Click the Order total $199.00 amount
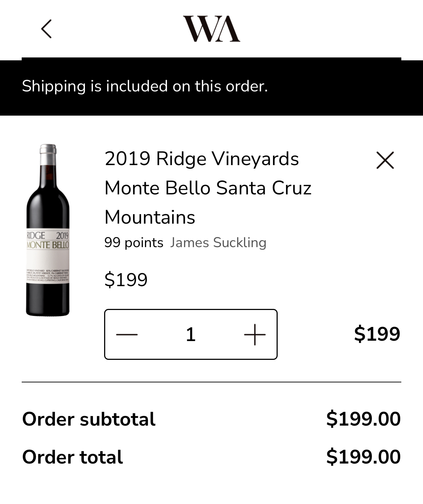The image size is (423, 504). (x=363, y=457)
